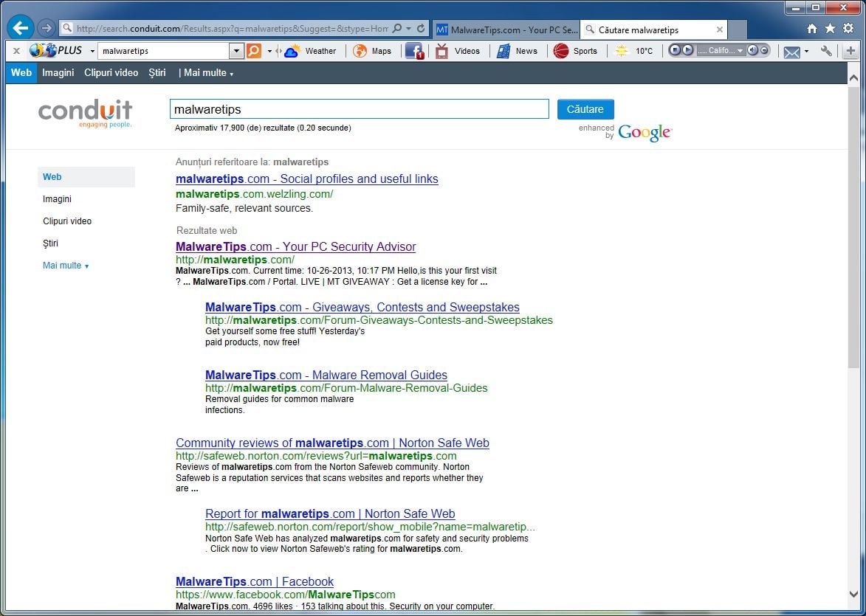This screenshot has width=866, height=616.
Task: Close the Conduit toolbar with its X
Action: tap(16, 51)
